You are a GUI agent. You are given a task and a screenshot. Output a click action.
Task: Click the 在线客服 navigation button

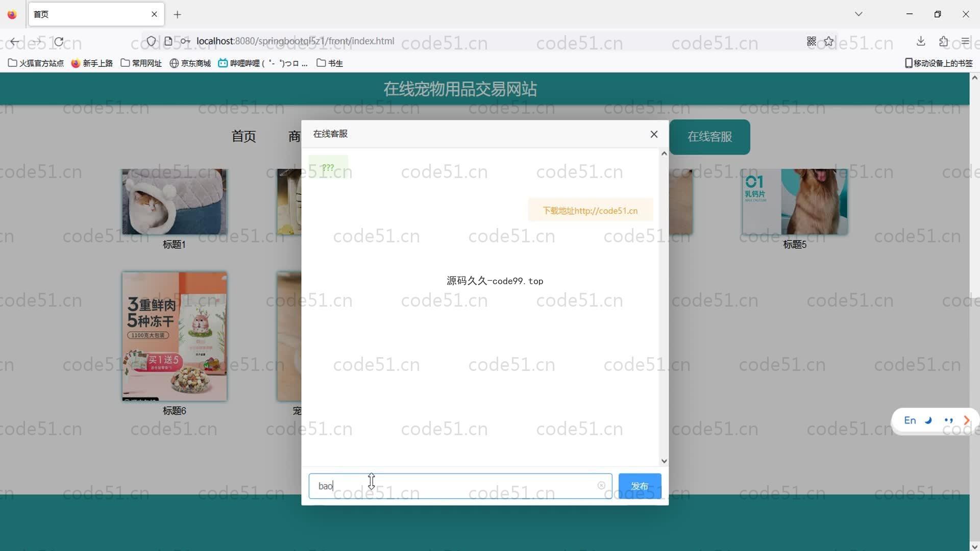point(709,137)
